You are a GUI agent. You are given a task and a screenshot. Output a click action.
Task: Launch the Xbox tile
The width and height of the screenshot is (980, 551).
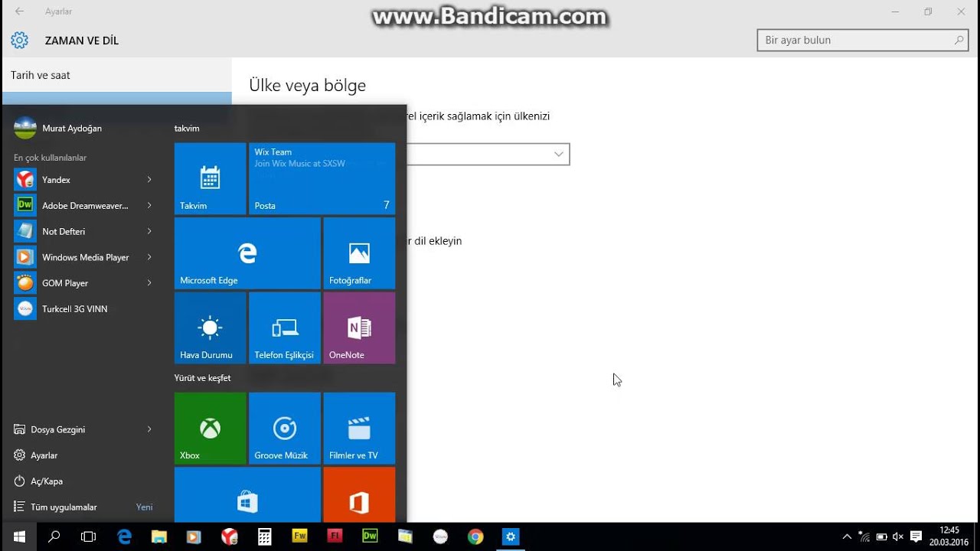pyautogui.click(x=211, y=428)
